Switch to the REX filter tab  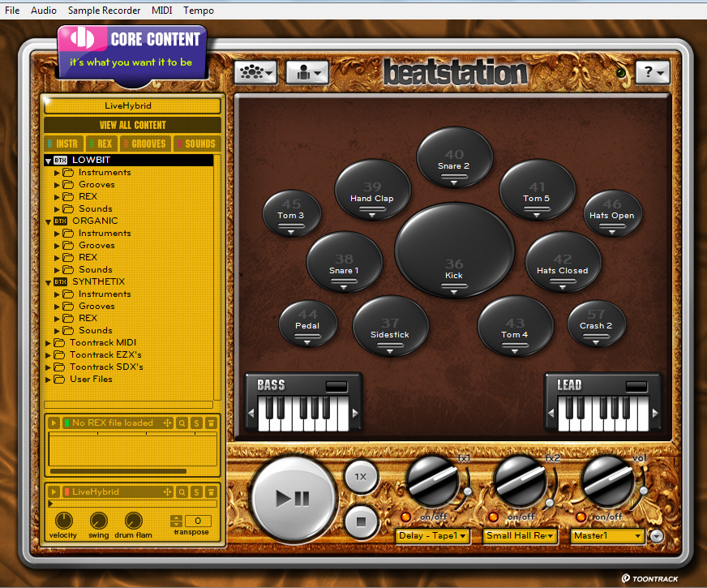102,144
